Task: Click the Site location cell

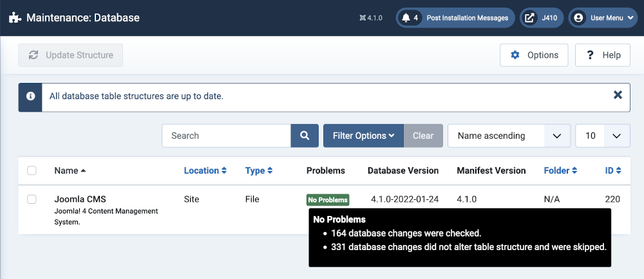Action: 191,199
